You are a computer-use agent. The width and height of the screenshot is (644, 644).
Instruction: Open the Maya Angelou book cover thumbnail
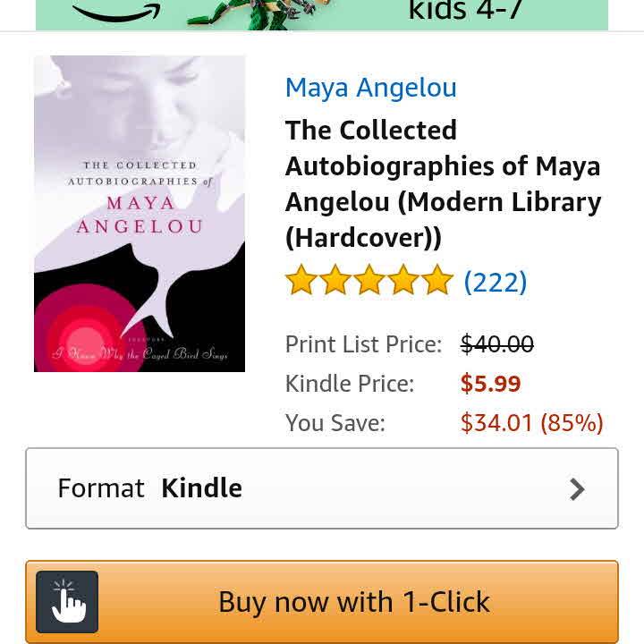(x=140, y=214)
